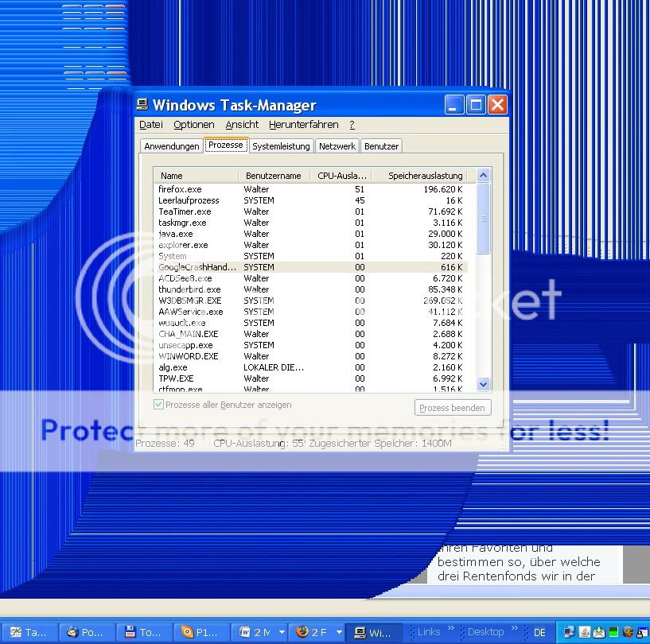Select the taskmgr.exe process

(311, 223)
